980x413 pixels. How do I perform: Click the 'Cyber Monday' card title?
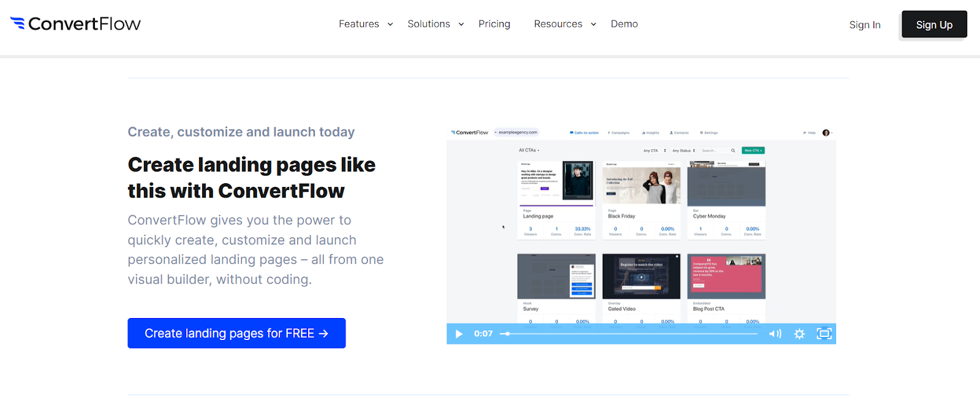tap(709, 216)
